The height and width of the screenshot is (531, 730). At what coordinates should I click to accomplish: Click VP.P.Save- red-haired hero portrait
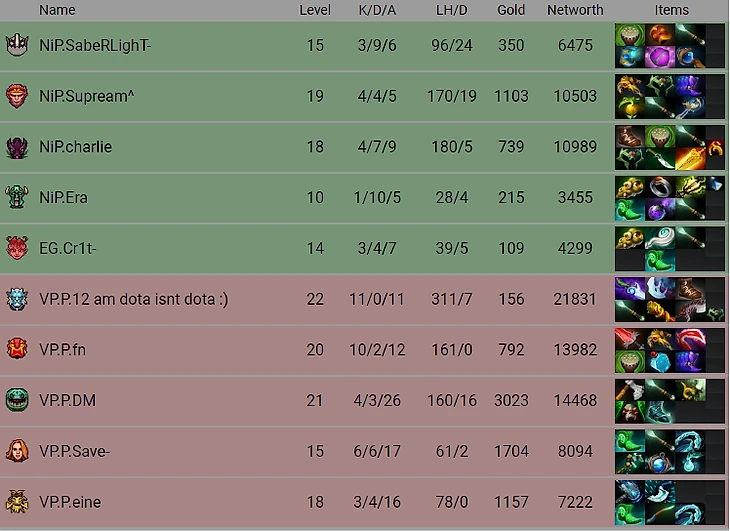pyautogui.click(x=17, y=451)
